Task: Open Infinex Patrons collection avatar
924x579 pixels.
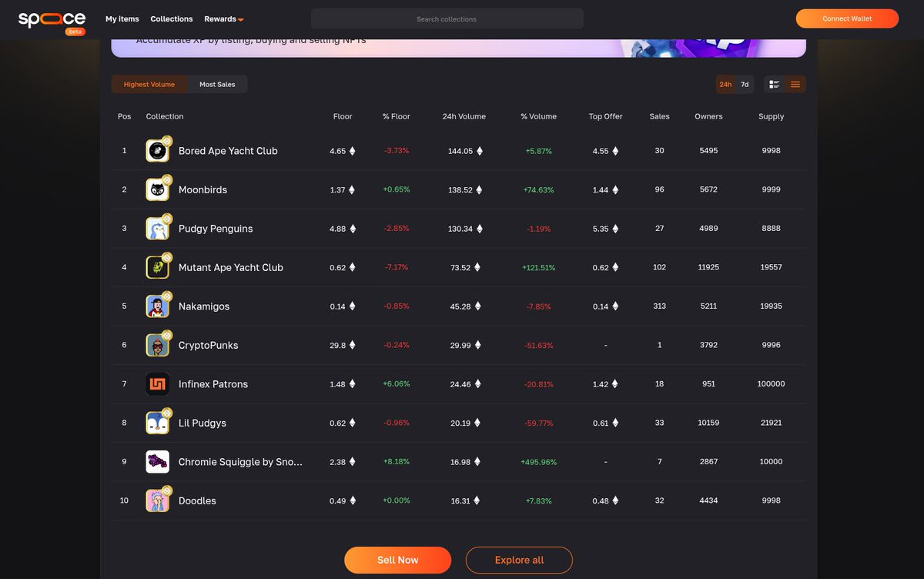Action: coord(158,384)
